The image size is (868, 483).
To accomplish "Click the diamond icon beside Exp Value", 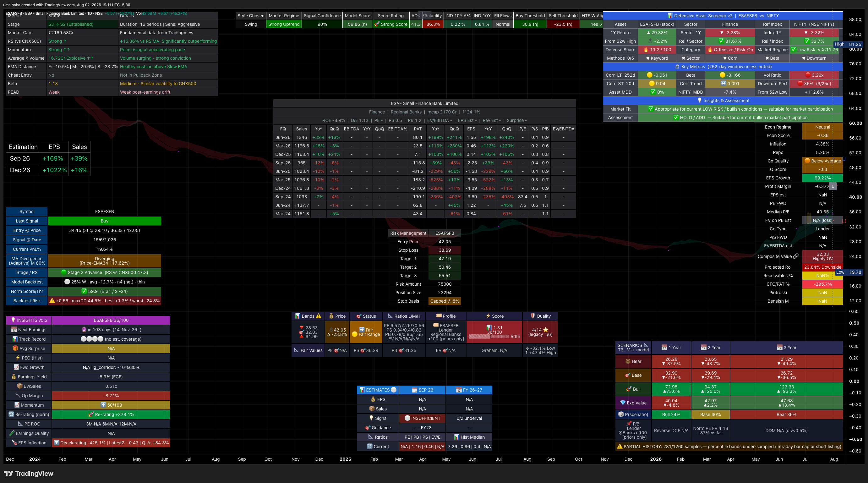I will tap(623, 403).
